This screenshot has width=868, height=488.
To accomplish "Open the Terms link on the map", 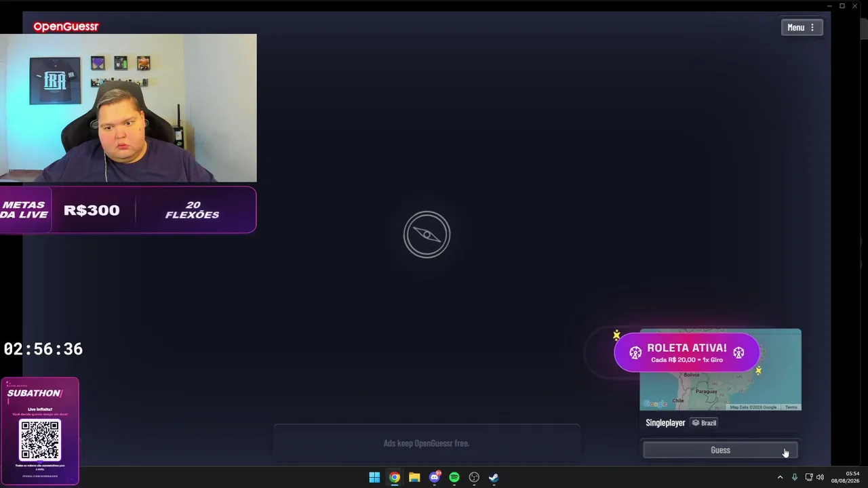I will (x=791, y=407).
